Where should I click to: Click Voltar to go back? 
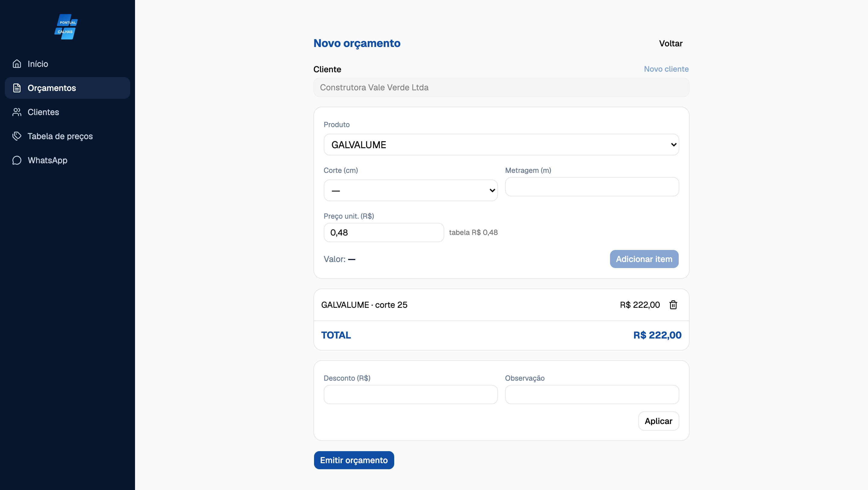pyautogui.click(x=671, y=43)
